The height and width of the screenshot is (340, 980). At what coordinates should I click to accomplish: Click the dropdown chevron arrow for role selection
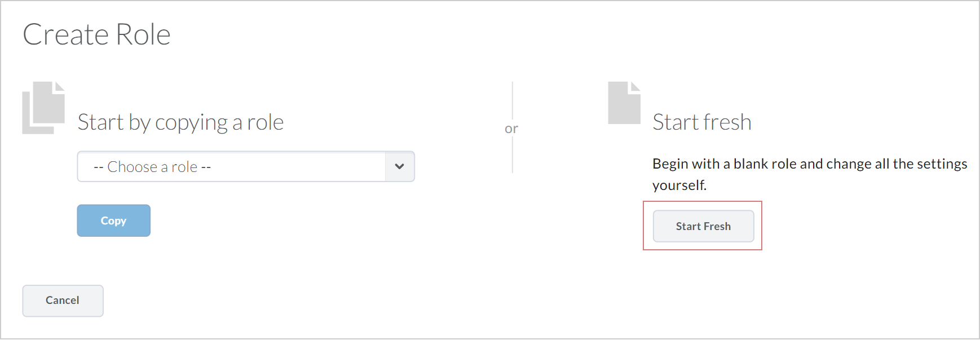coord(400,166)
